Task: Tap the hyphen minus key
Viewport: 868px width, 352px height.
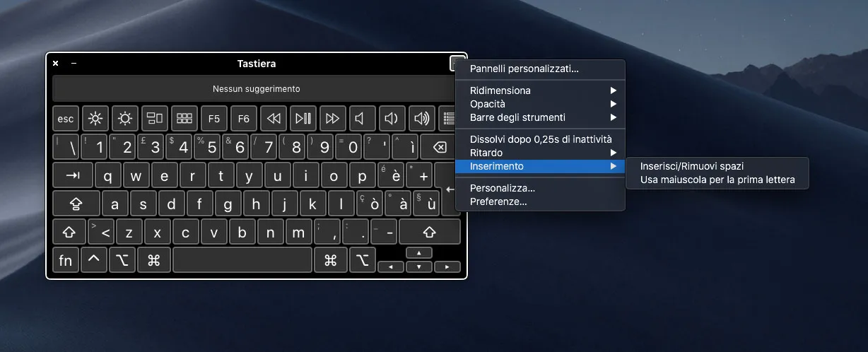Action: (384, 232)
